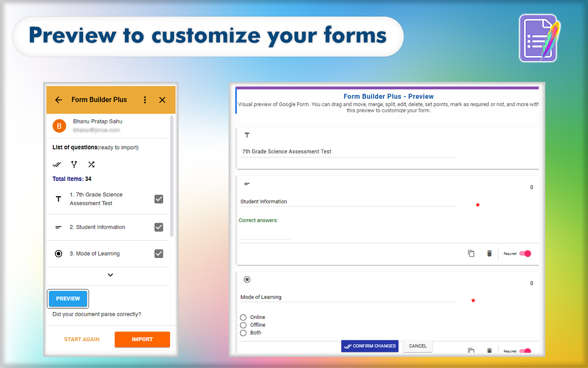Viewport: 588px width, 368px height.
Task: Select the Online radio option
Action: tap(244, 317)
